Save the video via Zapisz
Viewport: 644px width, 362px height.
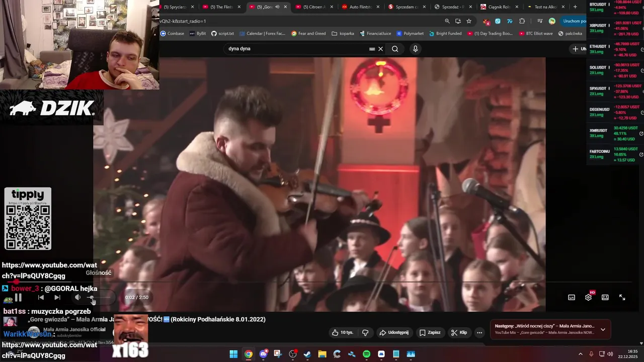[x=430, y=332]
